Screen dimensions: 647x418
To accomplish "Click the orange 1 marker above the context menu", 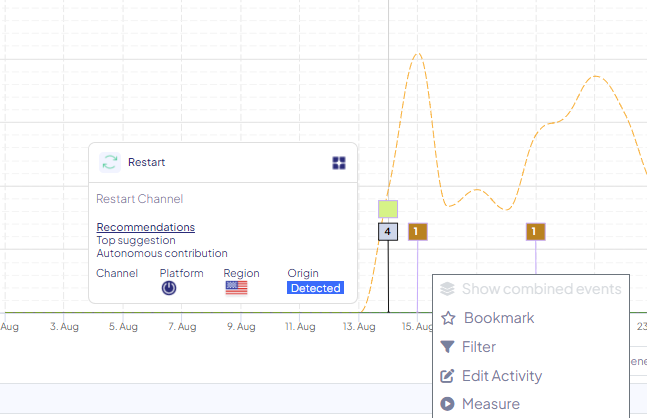I will [535, 232].
